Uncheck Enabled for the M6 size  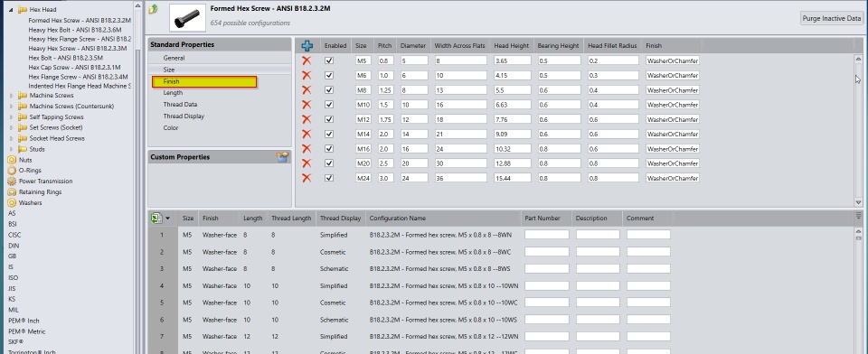(329, 75)
